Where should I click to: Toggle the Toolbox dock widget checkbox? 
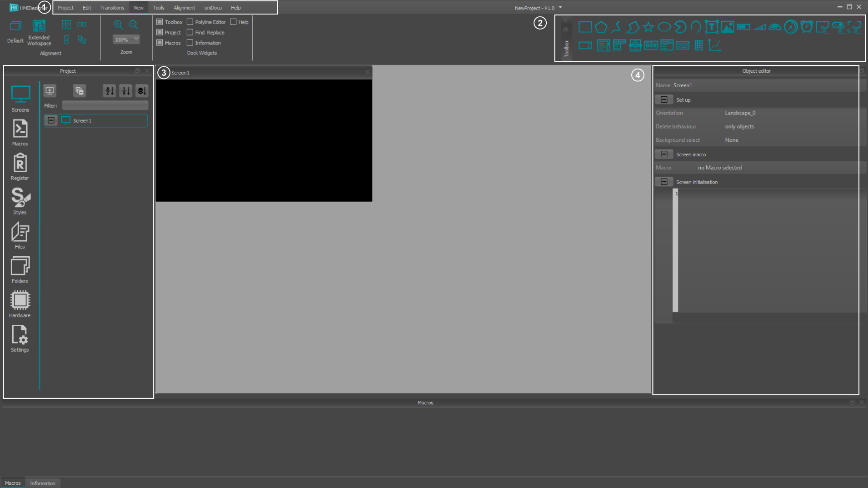click(160, 22)
